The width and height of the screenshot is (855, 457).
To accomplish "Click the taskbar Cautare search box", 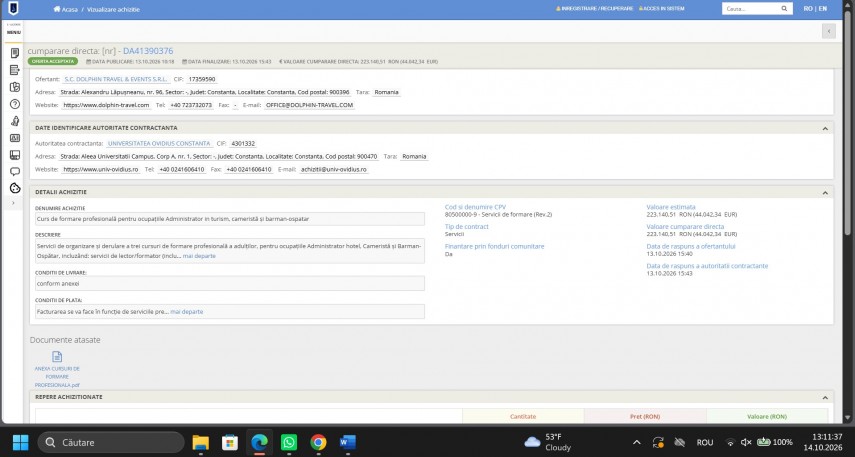I will pyautogui.click(x=111, y=442).
